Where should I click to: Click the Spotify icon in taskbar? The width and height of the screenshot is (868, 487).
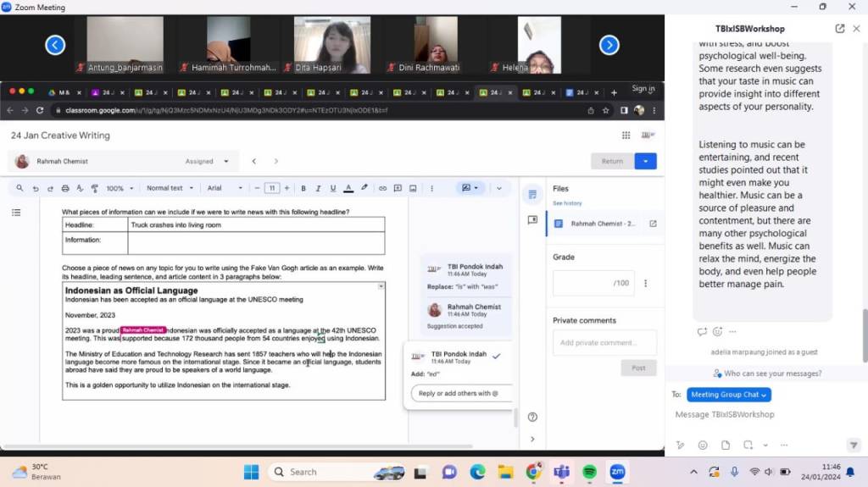click(589, 472)
